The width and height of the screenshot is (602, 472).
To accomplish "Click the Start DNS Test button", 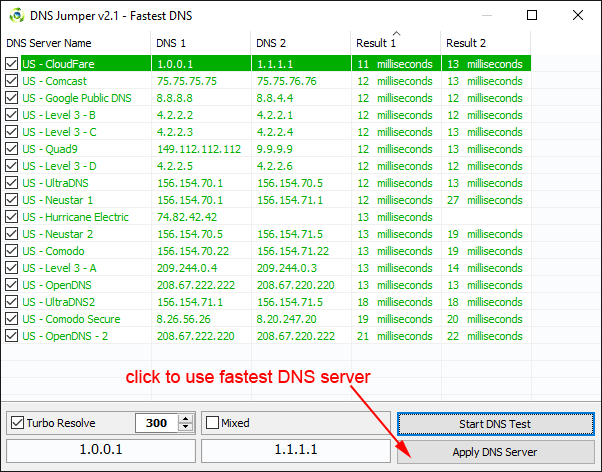I will tap(496, 424).
